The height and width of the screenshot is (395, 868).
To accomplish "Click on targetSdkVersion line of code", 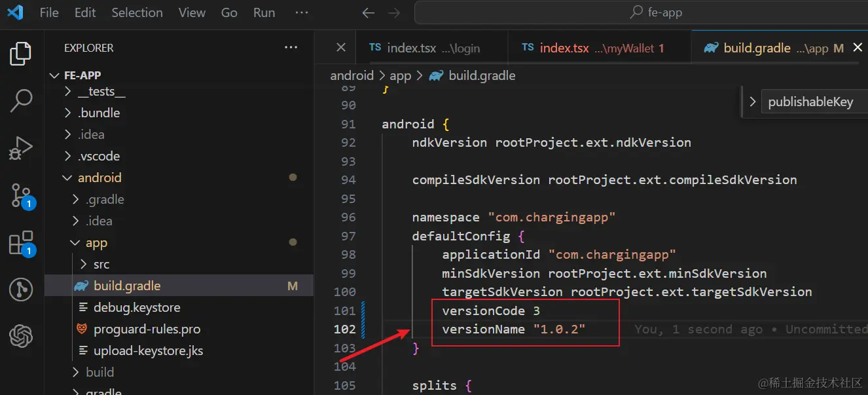I will tap(627, 292).
